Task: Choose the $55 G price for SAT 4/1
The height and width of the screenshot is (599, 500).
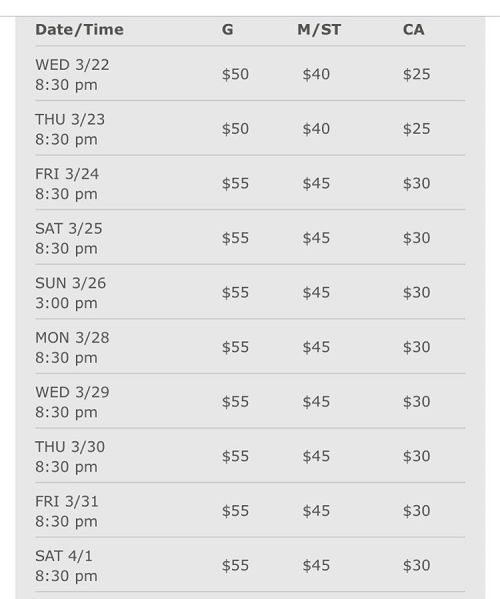Action: [x=235, y=566]
